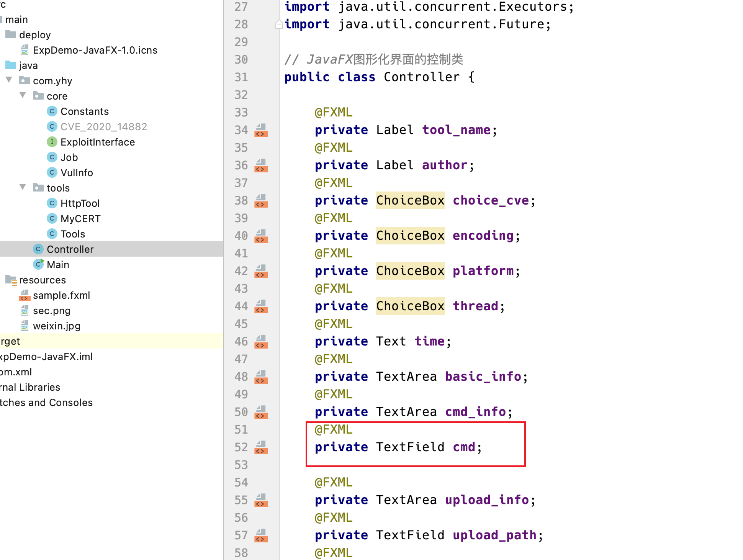Open sample.fxml in resources
Image resolution: width=743 pixels, height=560 pixels.
click(x=61, y=295)
